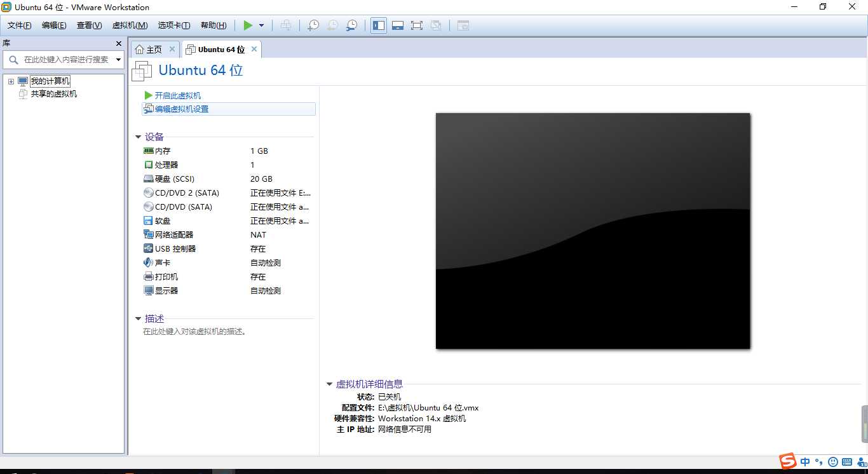This screenshot has height=474, width=868.
Task: Open the 查看(V) menu
Action: click(89, 25)
